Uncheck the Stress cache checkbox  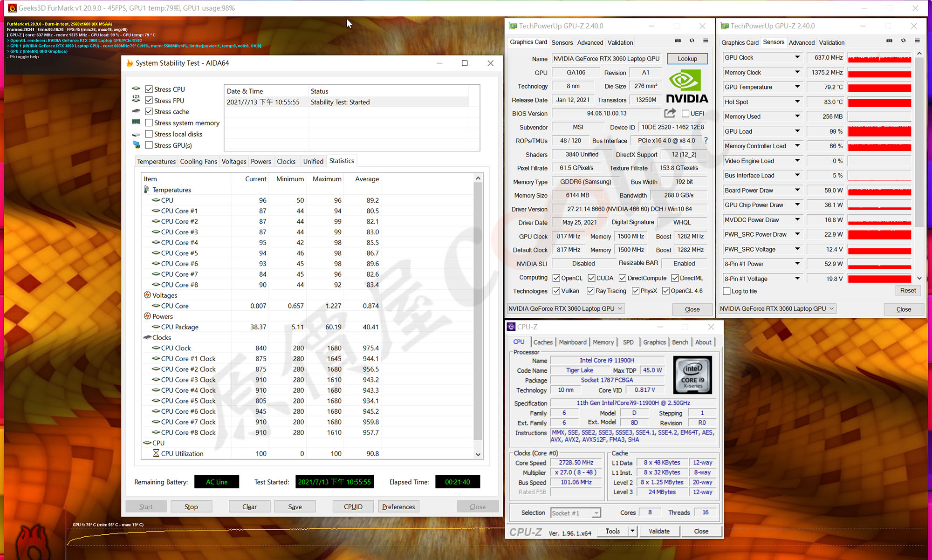pos(149,111)
